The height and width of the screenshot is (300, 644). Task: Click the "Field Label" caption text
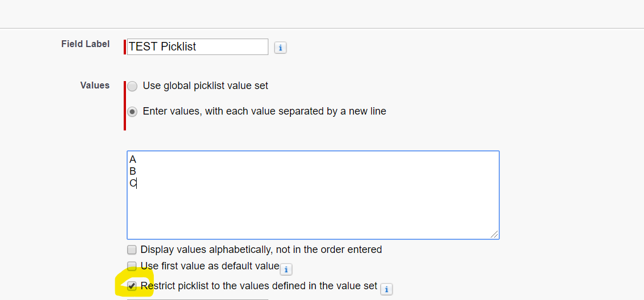point(85,44)
